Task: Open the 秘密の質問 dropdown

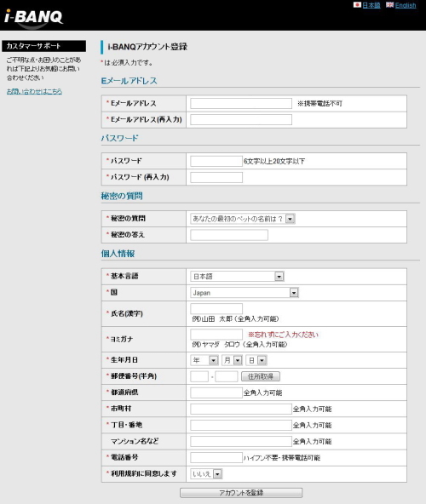Action: pos(243,219)
